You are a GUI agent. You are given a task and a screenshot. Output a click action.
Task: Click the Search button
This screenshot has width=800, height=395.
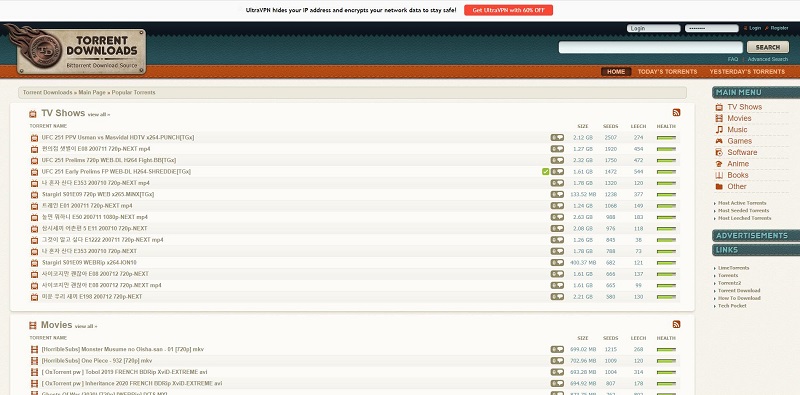pyautogui.click(x=767, y=47)
